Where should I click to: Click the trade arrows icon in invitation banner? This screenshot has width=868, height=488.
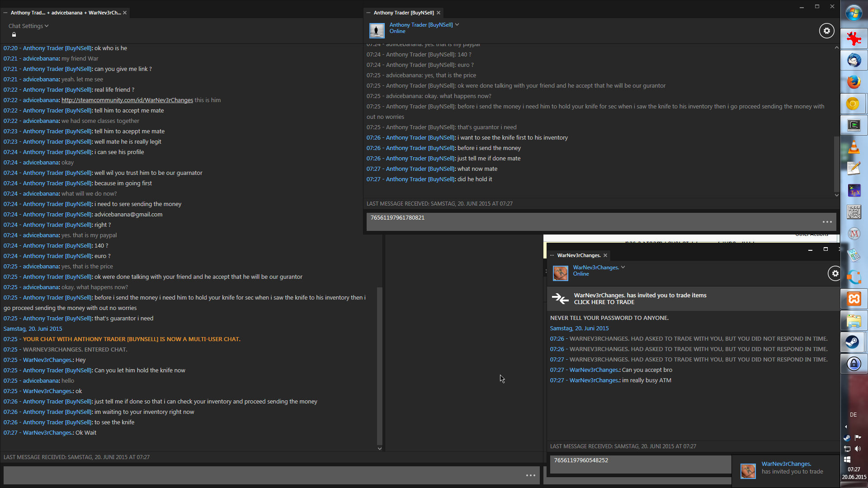[x=560, y=299]
